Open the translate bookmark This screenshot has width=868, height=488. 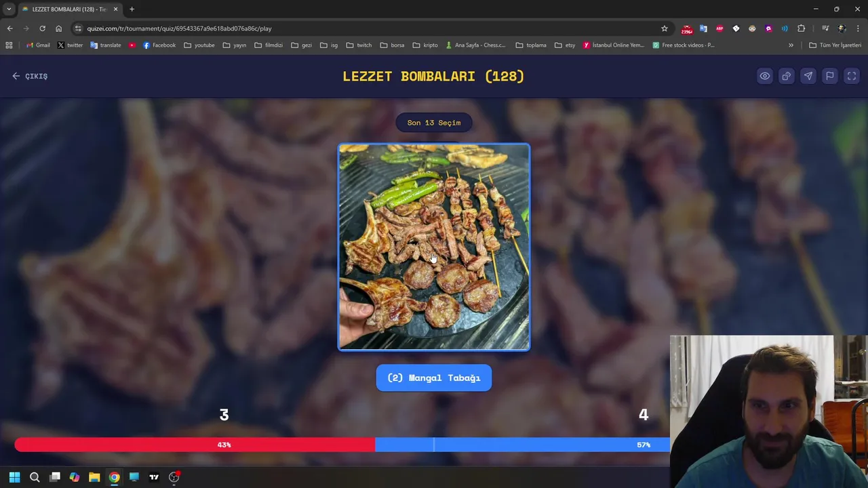pos(105,45)
